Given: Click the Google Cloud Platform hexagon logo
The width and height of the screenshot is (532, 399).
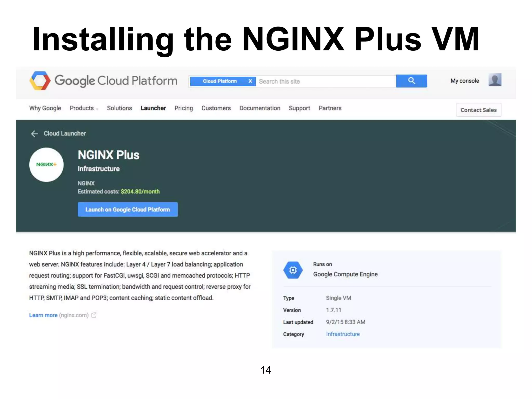Looking at the screenshot, I should tap(40, 81).
